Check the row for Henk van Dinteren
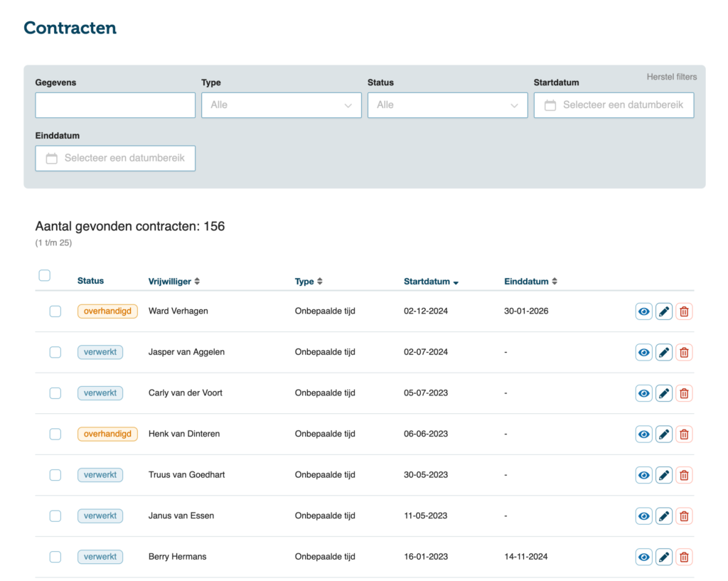Viewport: 728px width, 581px height. [55, 435]
